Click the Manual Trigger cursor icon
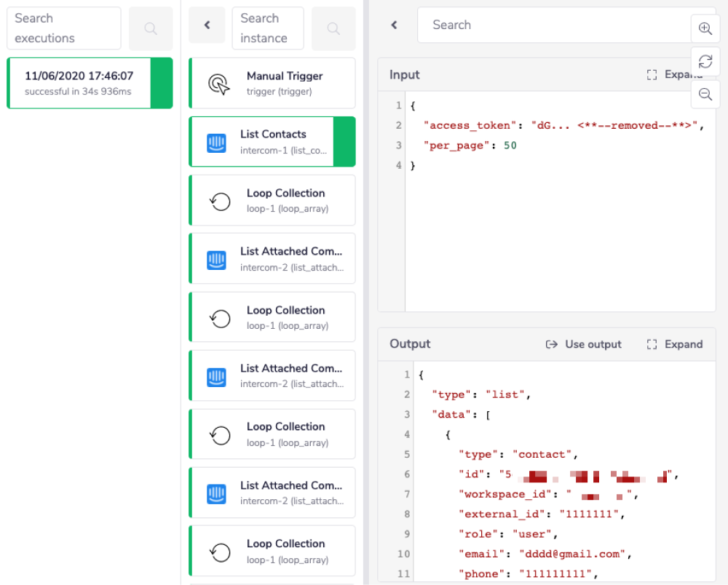The image size is (728, 585). point(219,84)
